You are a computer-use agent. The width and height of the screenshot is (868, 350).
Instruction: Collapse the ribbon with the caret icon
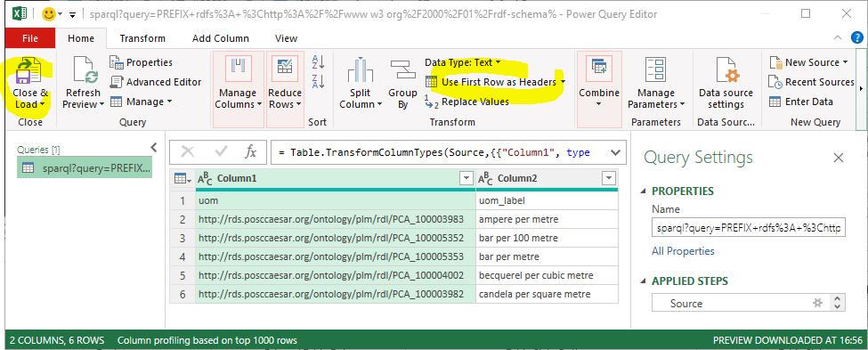click(837, 37)
